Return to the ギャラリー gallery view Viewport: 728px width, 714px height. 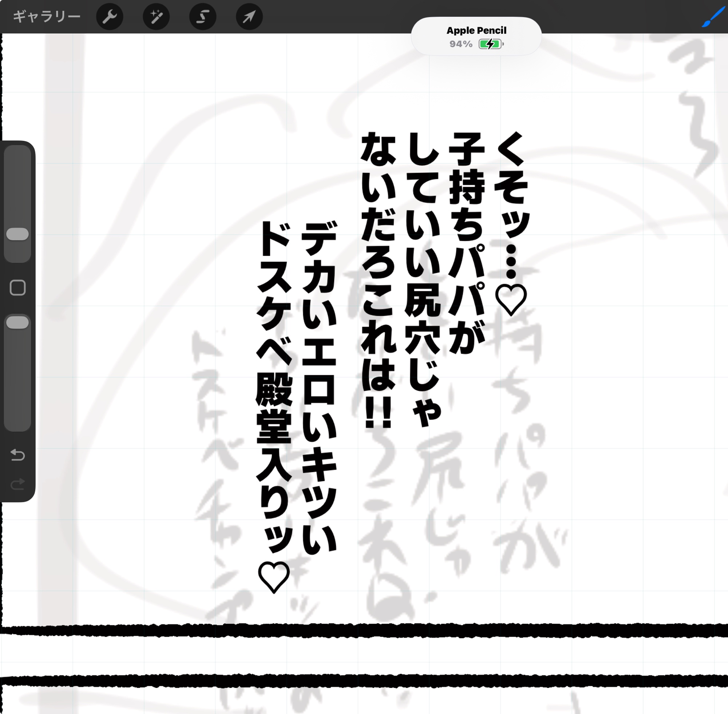(x=47, y=17)
